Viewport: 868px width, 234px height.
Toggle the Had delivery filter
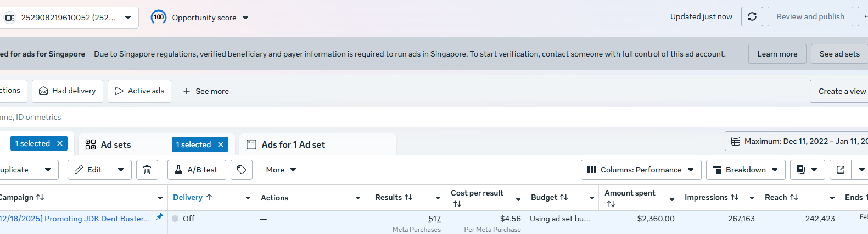click(x=68, y=91)
